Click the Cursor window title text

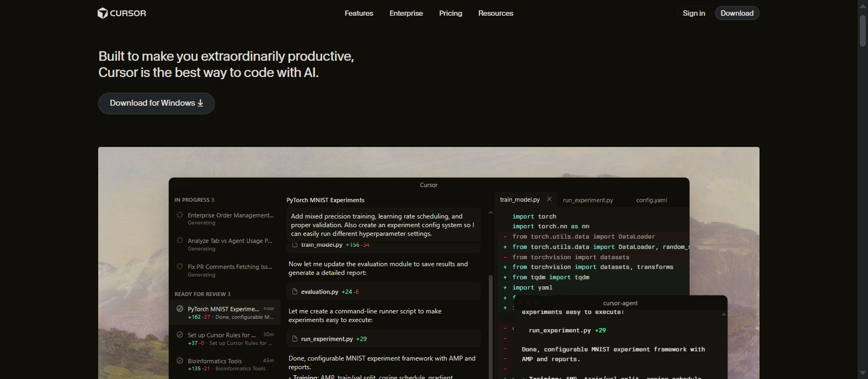click(429, 185)
